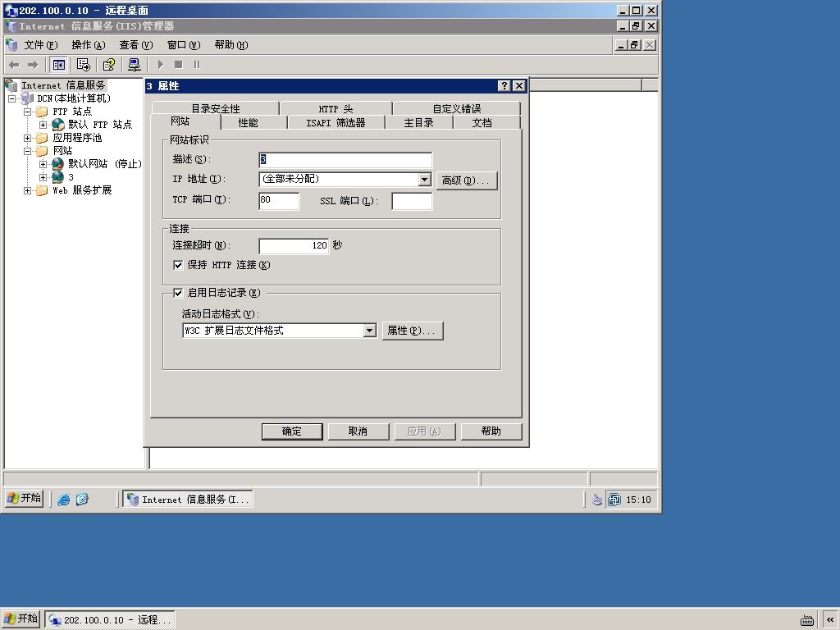Viewport: 840px width, 630px height.
Task: Expand the 默认 FTP 站点 node
Action: tap(43, 125)
